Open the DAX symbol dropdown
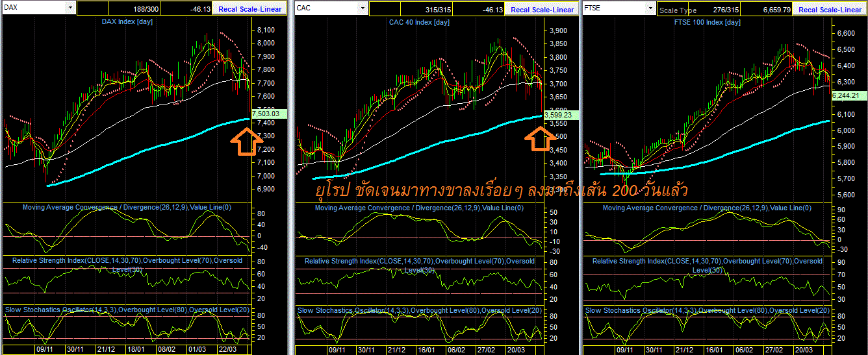This screenshot has height=355, width=868. point(70,8)
